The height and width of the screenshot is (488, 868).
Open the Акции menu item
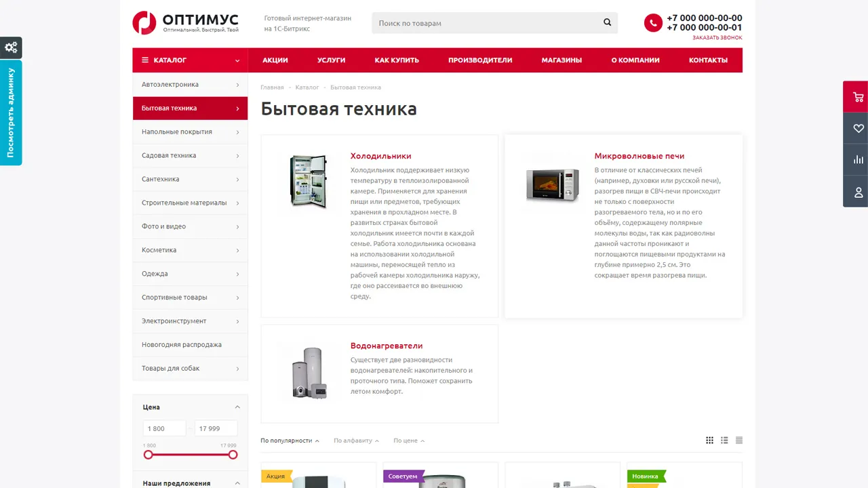[275, 60]
